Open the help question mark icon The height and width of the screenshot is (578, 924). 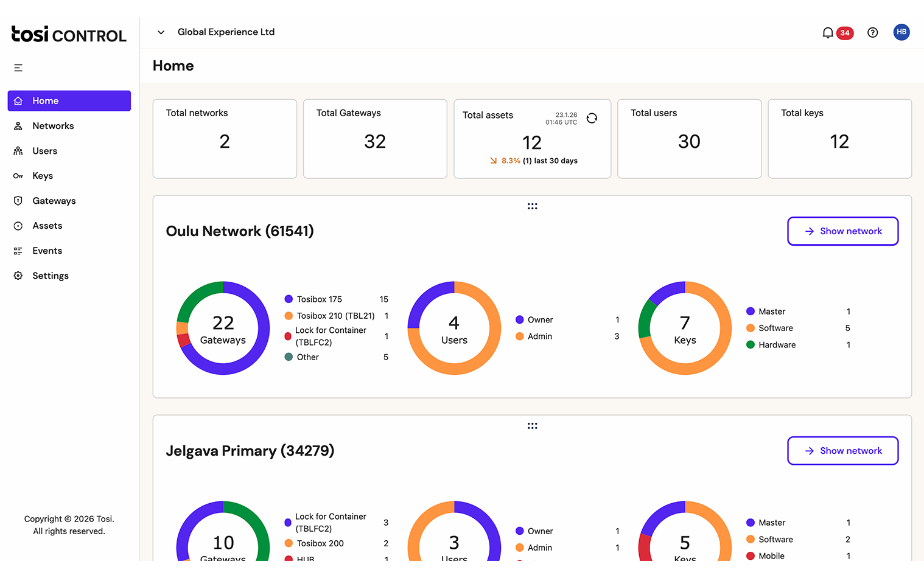[872, 33]
